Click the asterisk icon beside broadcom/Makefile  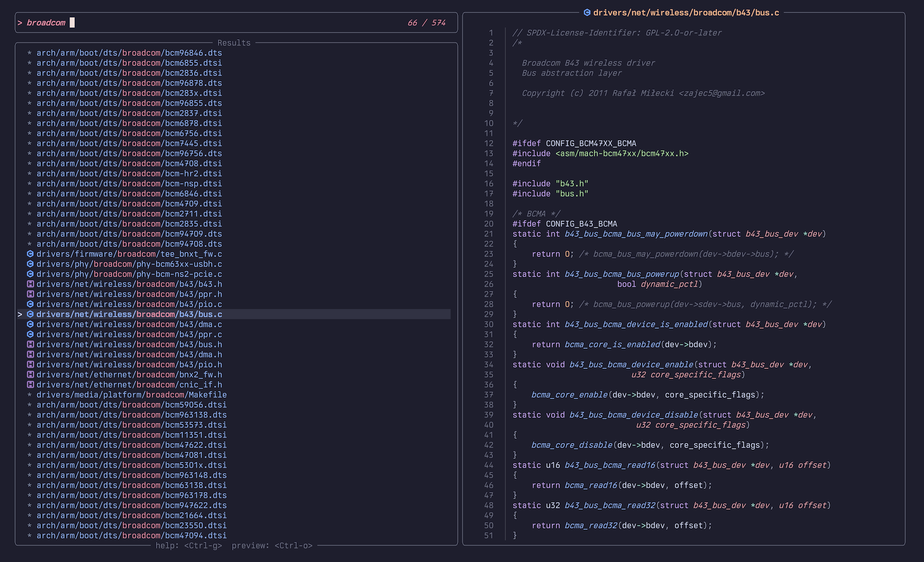(x=30, y=395)
